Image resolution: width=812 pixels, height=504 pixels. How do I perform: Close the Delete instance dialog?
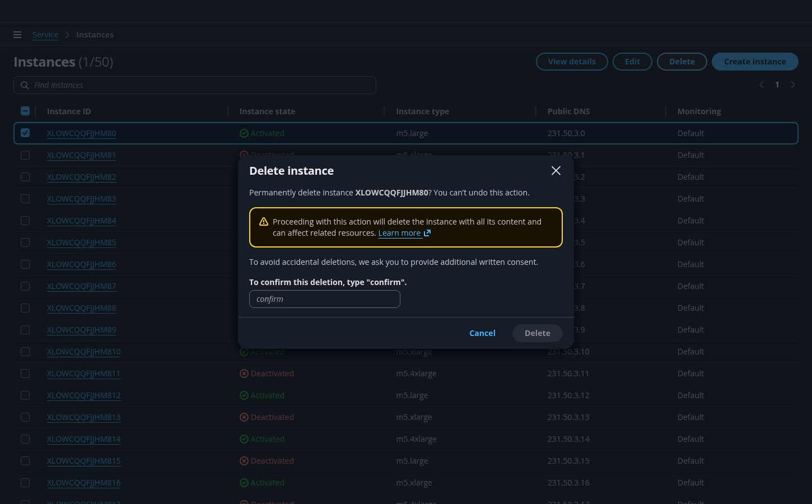[556, 171]
